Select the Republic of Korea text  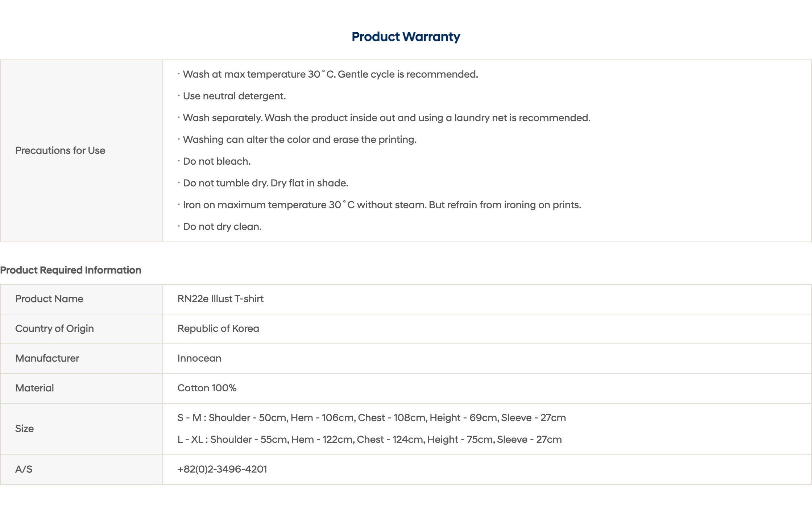(x=218, y=329)
